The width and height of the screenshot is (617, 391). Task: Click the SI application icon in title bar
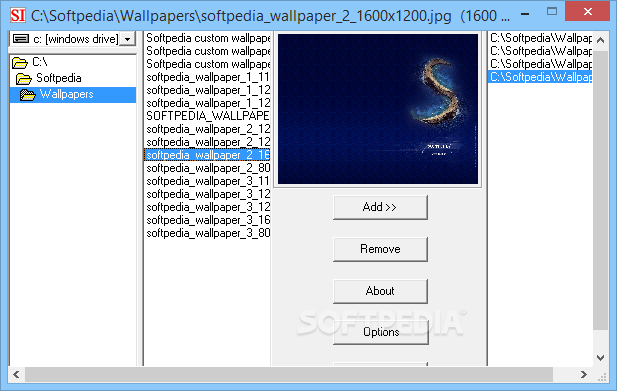click(x=18, y=15)
